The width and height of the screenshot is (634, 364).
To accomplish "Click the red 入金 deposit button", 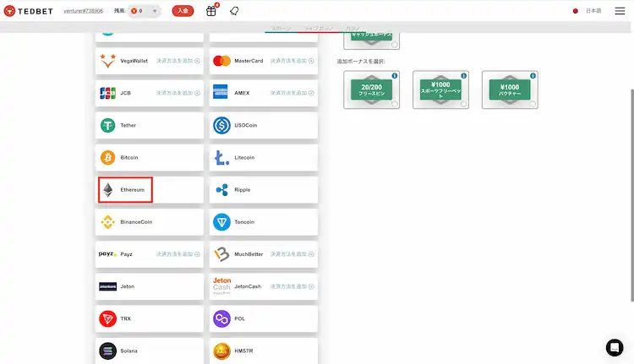I will tap(183, 11).
